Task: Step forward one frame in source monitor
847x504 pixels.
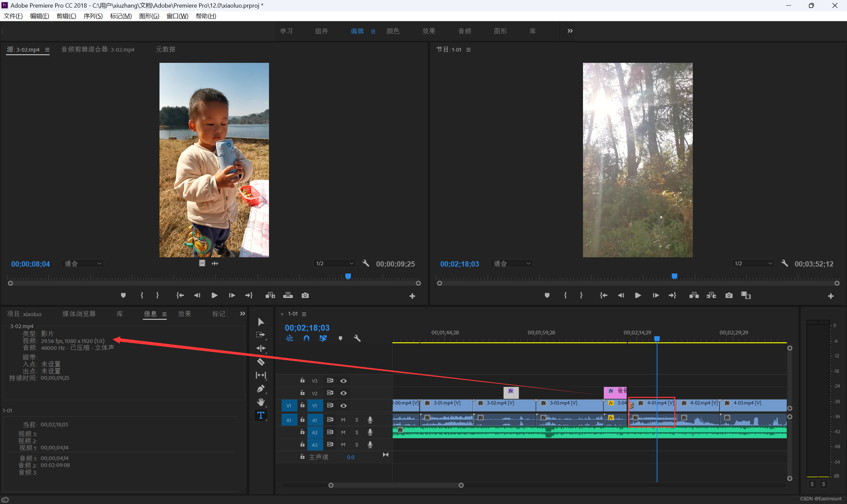Action: [x=232, y=295]
